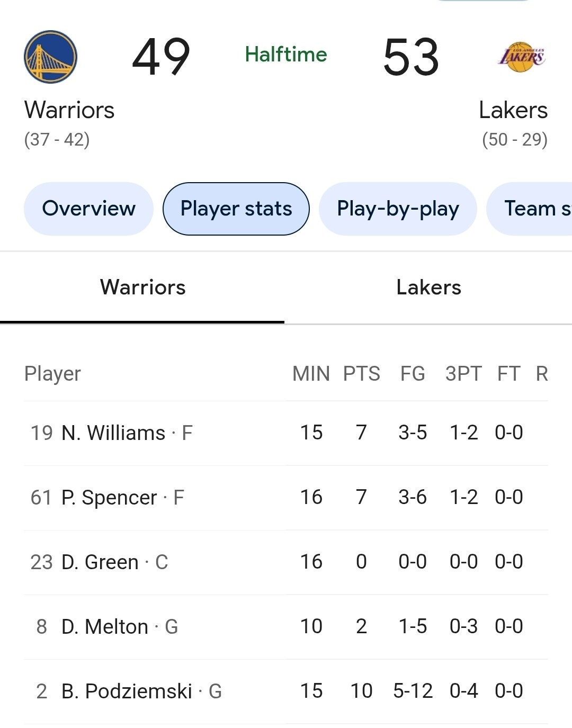This screenshot has width=572, height=728.
Task: Click the 3PT column header
Action: 463,374
